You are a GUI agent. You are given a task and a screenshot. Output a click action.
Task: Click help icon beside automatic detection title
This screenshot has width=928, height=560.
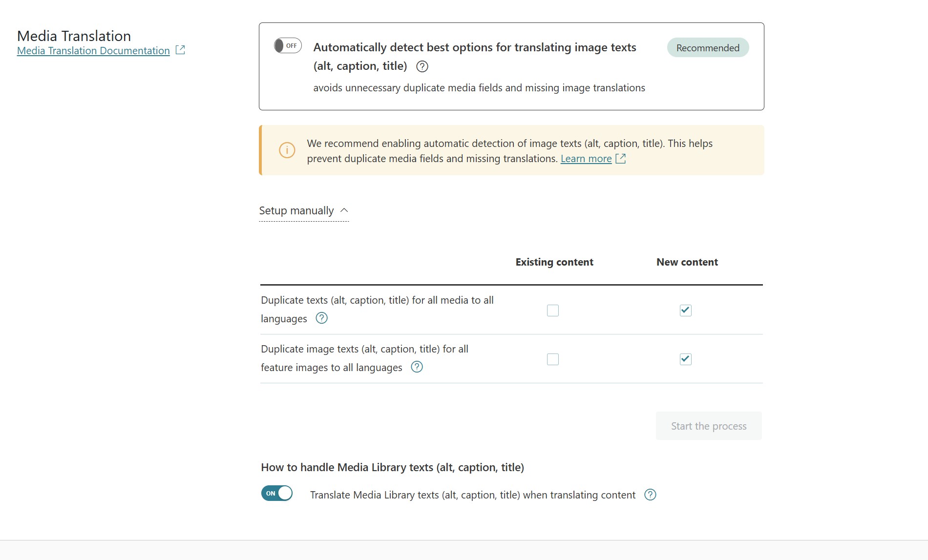click(422, 66)
